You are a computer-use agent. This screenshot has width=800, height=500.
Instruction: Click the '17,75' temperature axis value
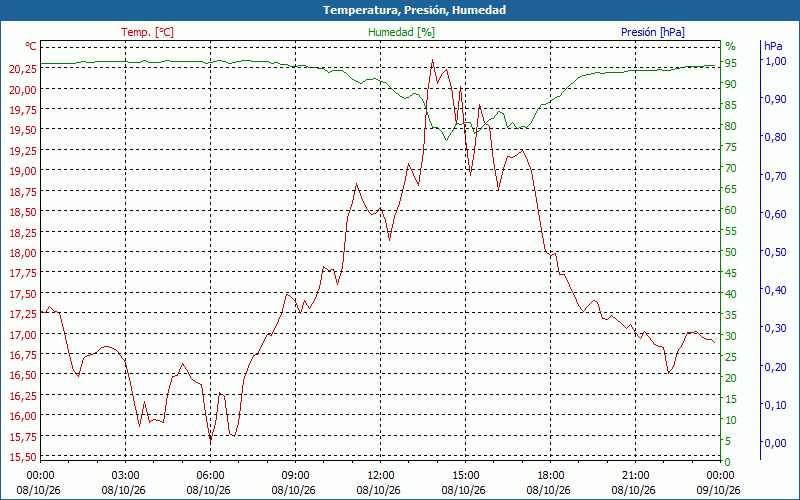(23, 273)
